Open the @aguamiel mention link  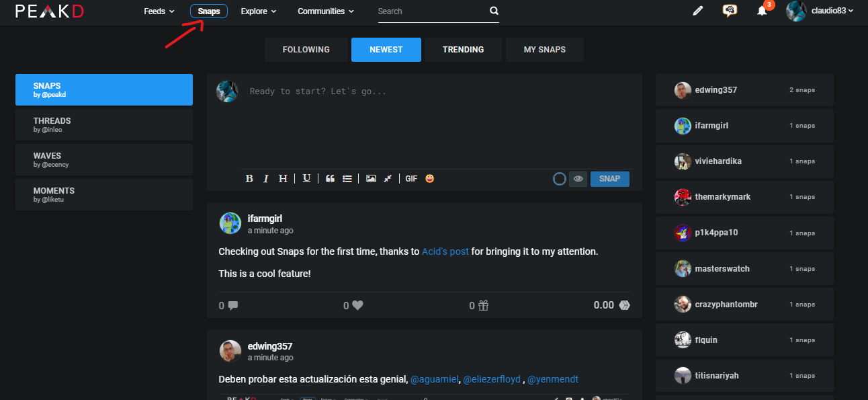[435, 379]
